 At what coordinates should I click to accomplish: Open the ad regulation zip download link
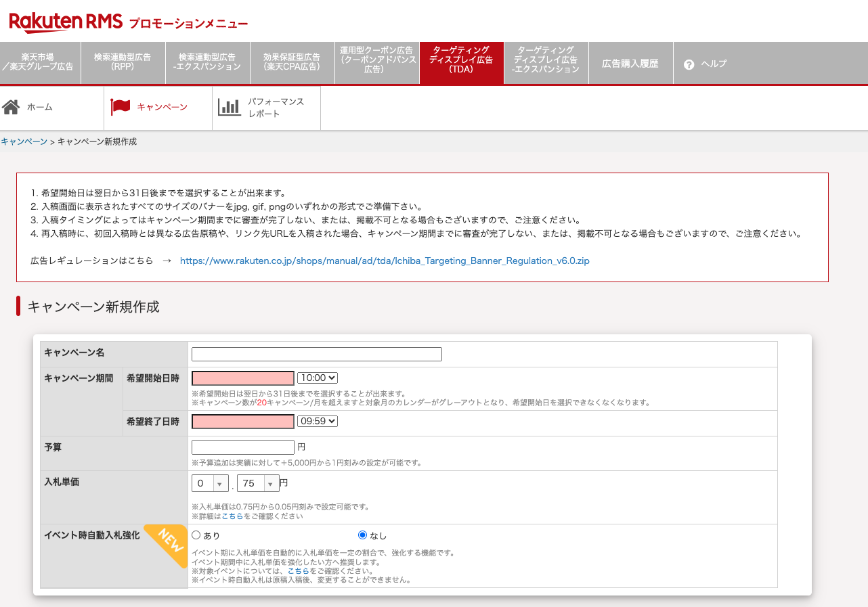384,261
